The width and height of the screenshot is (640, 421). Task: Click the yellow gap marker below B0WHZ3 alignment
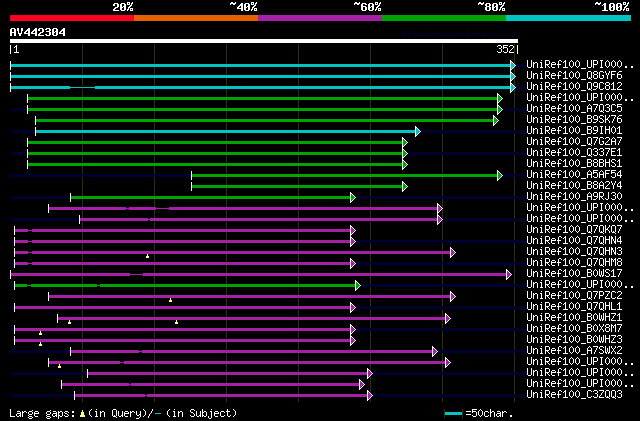pos(40,345)
